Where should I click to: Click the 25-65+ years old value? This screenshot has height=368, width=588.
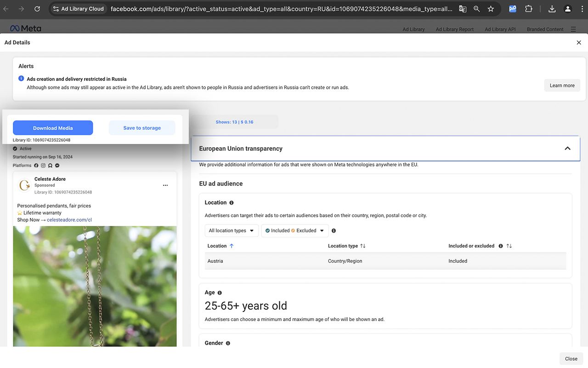click(246, 306)
